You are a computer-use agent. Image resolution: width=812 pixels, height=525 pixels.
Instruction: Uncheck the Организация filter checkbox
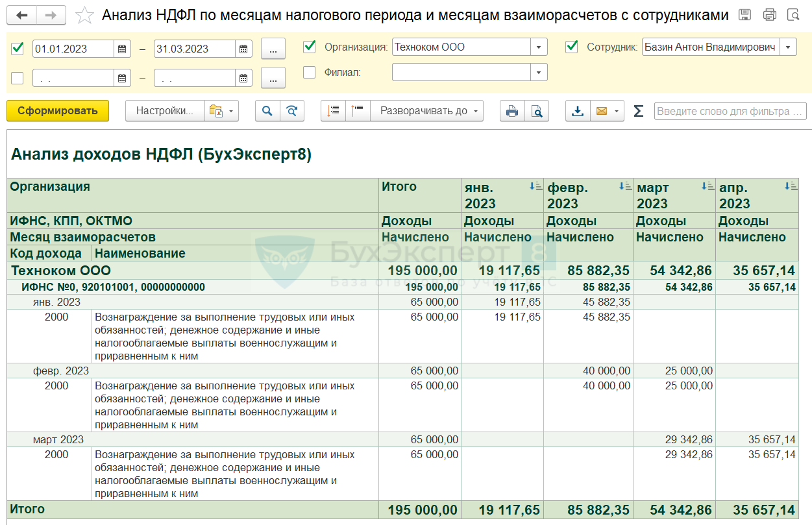point(310,47)
